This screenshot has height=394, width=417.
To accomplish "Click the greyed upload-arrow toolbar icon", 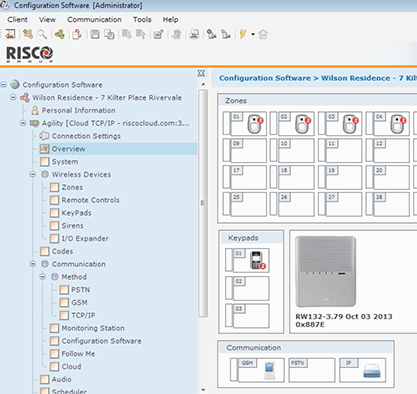I will pyautogui.click(x=141, y=34).
